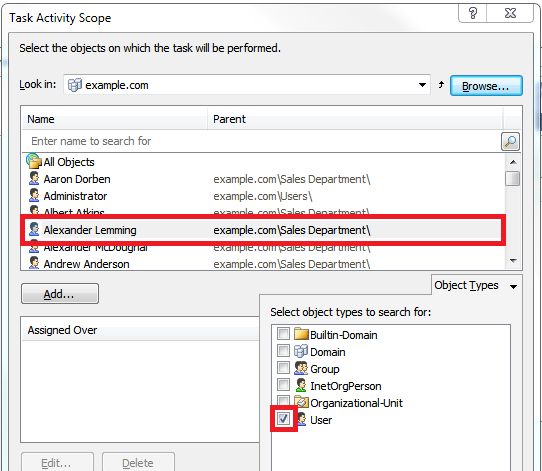The width and height of the screenshot is (542, 471).
Task: Open help with the question mark icon
Action: [473, 13]
